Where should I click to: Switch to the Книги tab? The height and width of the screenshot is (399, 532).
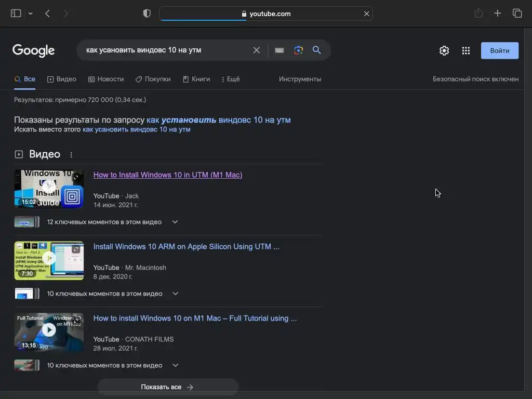tap(196, 79)
